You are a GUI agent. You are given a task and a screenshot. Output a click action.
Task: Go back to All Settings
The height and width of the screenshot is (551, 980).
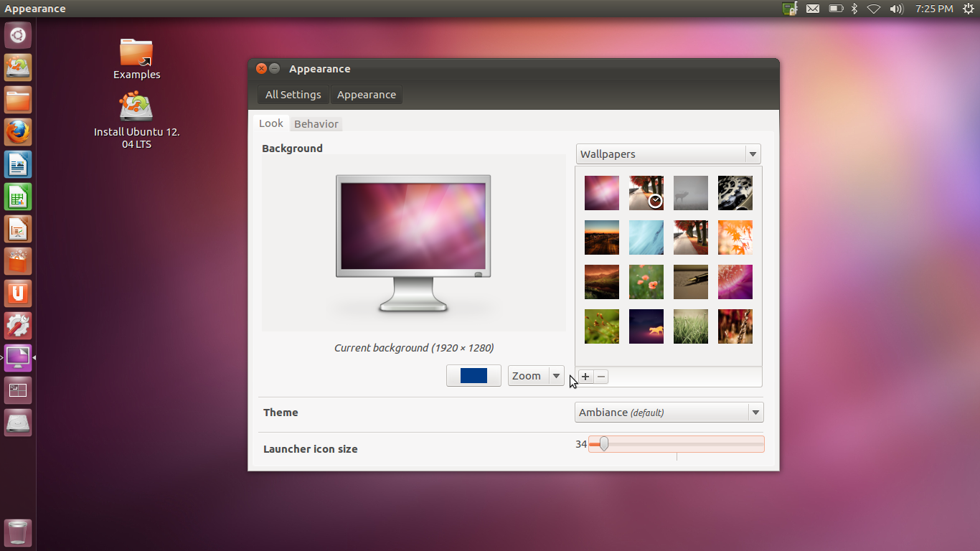[x=293, y=95]
